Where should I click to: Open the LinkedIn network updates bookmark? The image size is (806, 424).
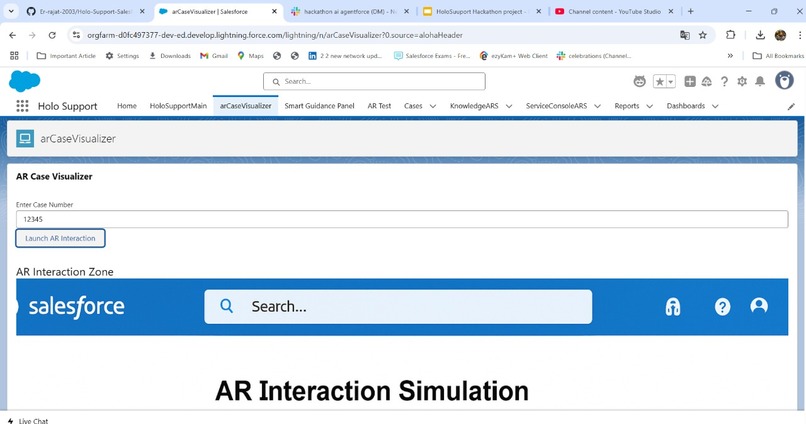(x=345, y=56)
